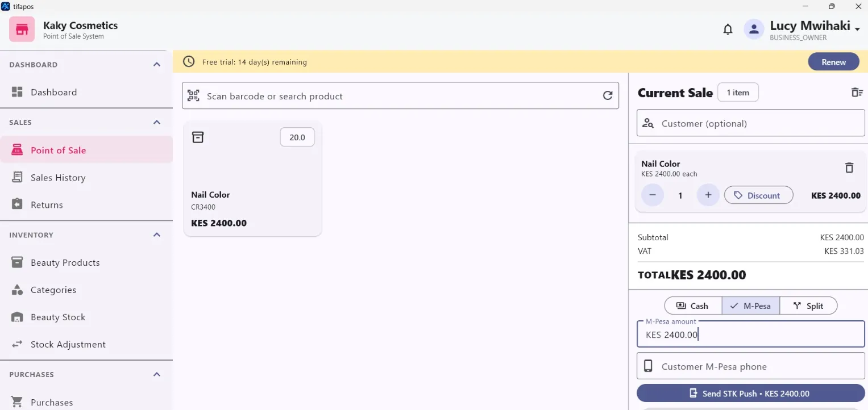
Task: Click the phone icon in M-Pesa field
Action: click(x=648, y=366)
